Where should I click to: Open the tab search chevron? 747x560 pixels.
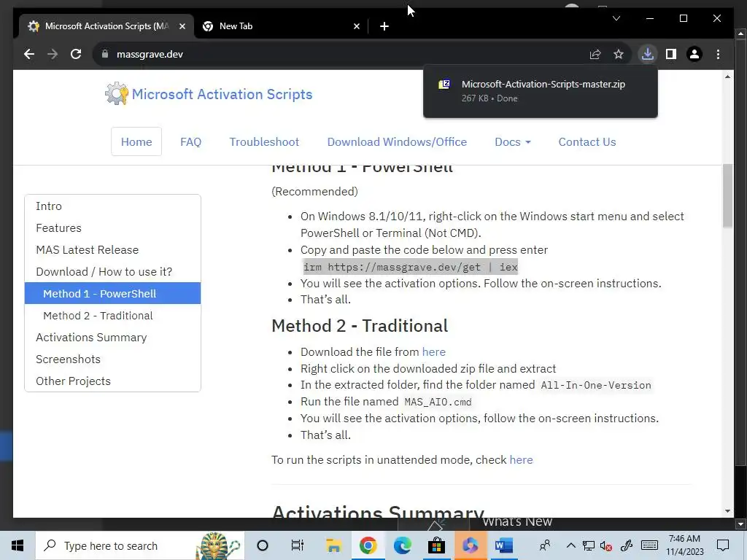coord(616,18)
